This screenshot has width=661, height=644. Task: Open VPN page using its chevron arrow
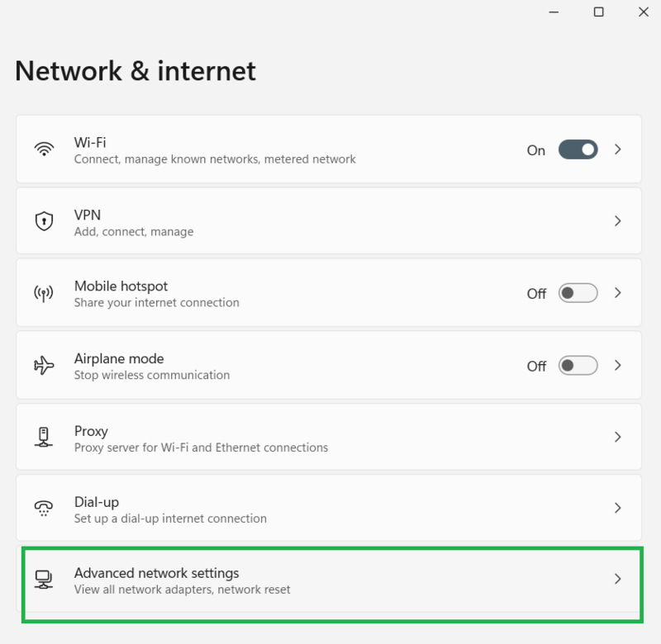(617, 221)
